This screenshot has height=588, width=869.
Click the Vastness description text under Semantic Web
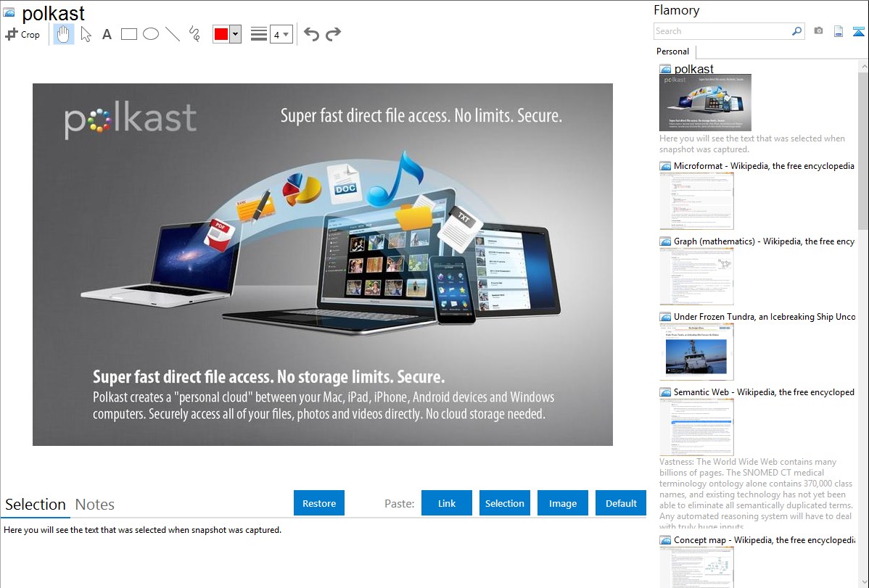coord(756,494)
